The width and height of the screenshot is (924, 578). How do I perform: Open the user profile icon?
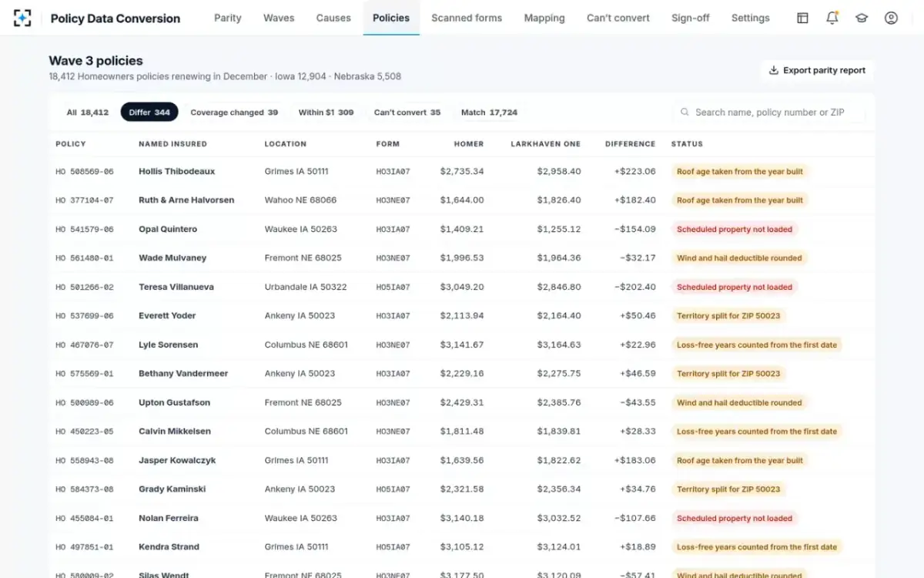891,18
